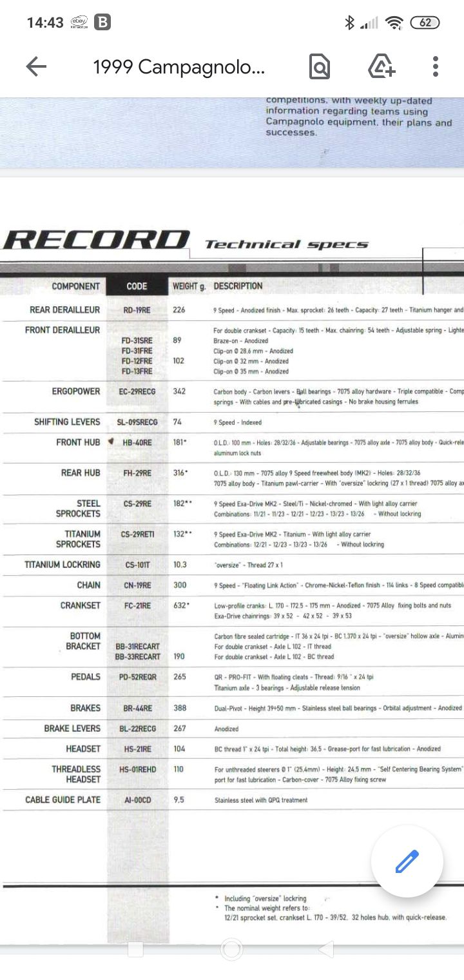The width and height of the screenshot is (464, 980).
Task: Tap the 1999 Campagnolo document title
Action: pyautogui.click(x=179, y=67)
